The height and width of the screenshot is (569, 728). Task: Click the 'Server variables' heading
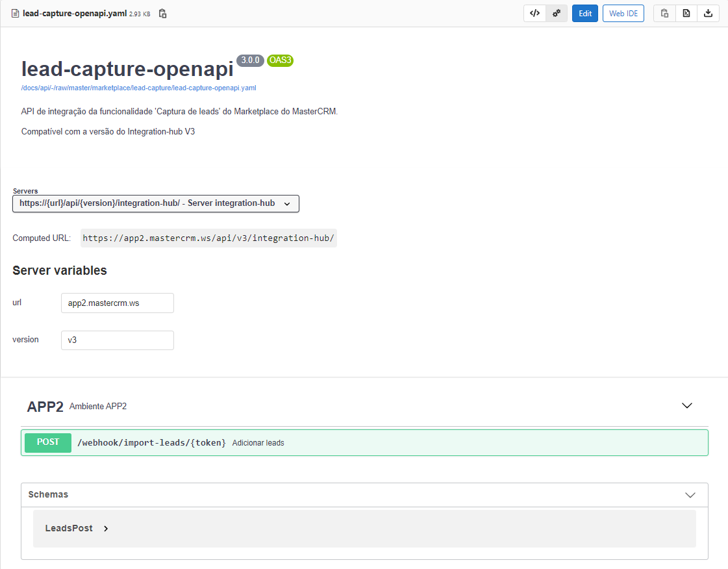point(60,270)
